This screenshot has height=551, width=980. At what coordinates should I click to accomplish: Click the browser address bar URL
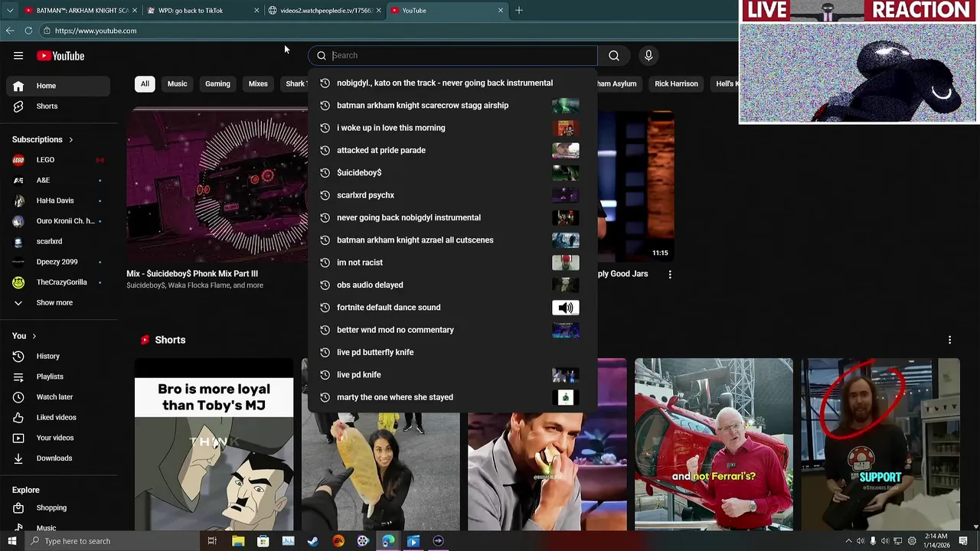pyautogui.click(x=96, y=31)
